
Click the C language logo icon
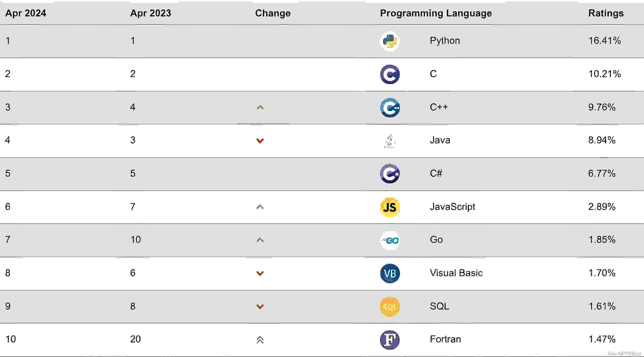390,74
